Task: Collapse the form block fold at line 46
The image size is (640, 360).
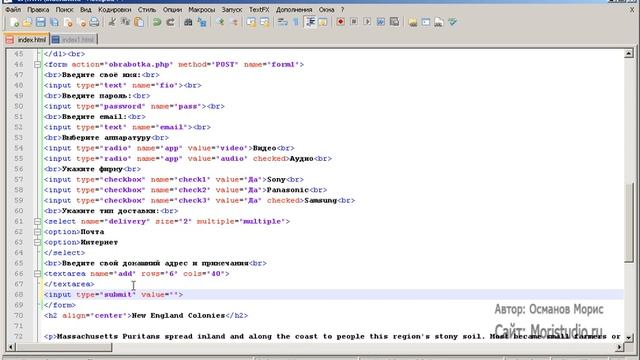Action: coord(37,64)
